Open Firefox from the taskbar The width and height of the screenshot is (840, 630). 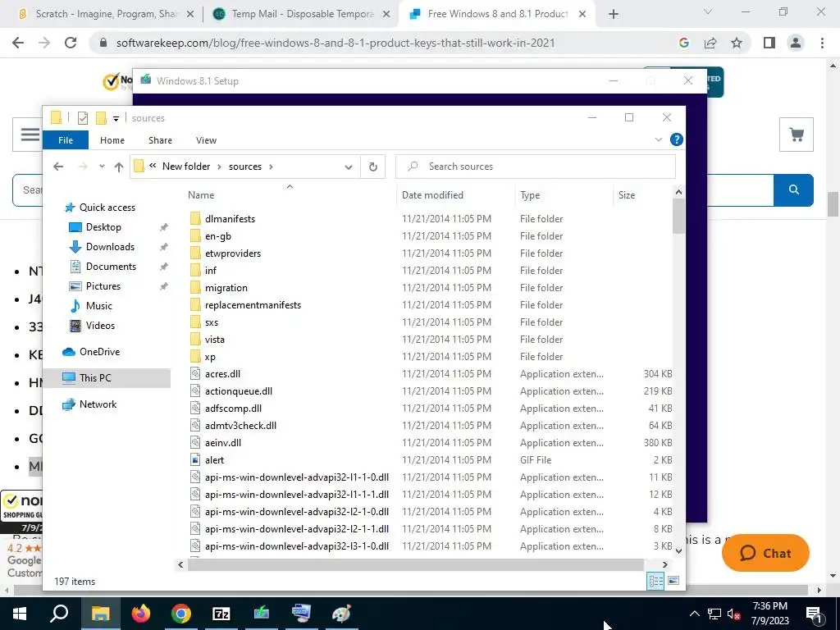click(x=141, y=614)
